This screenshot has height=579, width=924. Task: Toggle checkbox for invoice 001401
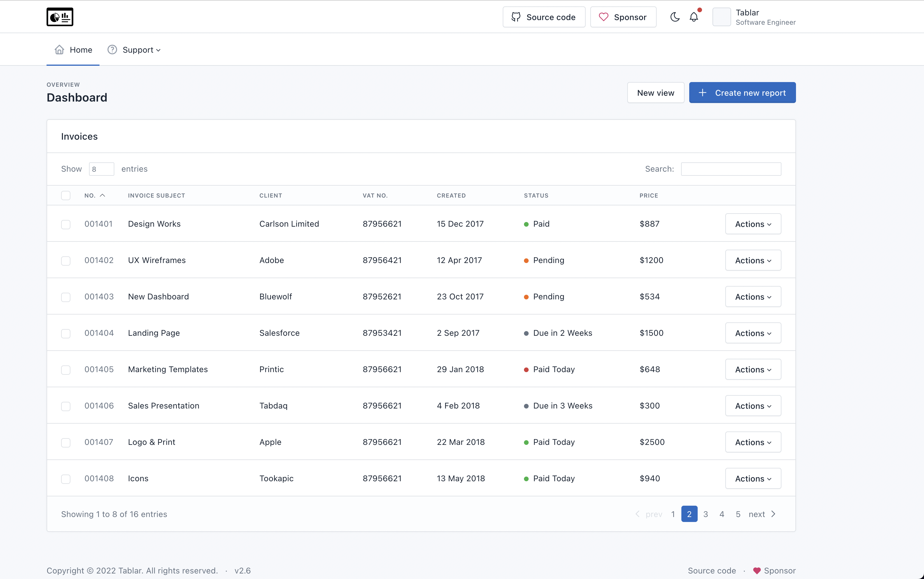tap(65, 224)
